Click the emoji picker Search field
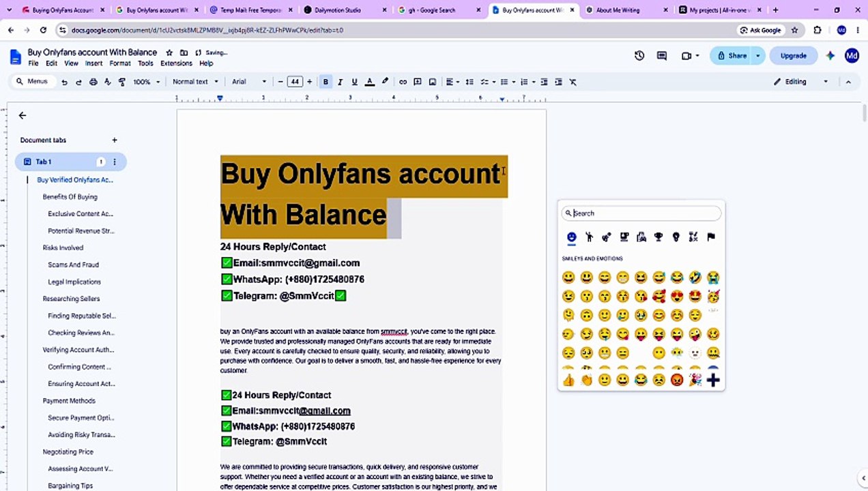 (x=641, y=213)
